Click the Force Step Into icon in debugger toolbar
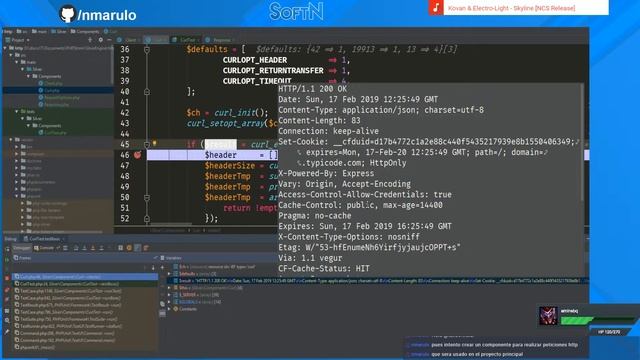The height and width of the screenshot is (360, 640). click(x=93, y=248)
